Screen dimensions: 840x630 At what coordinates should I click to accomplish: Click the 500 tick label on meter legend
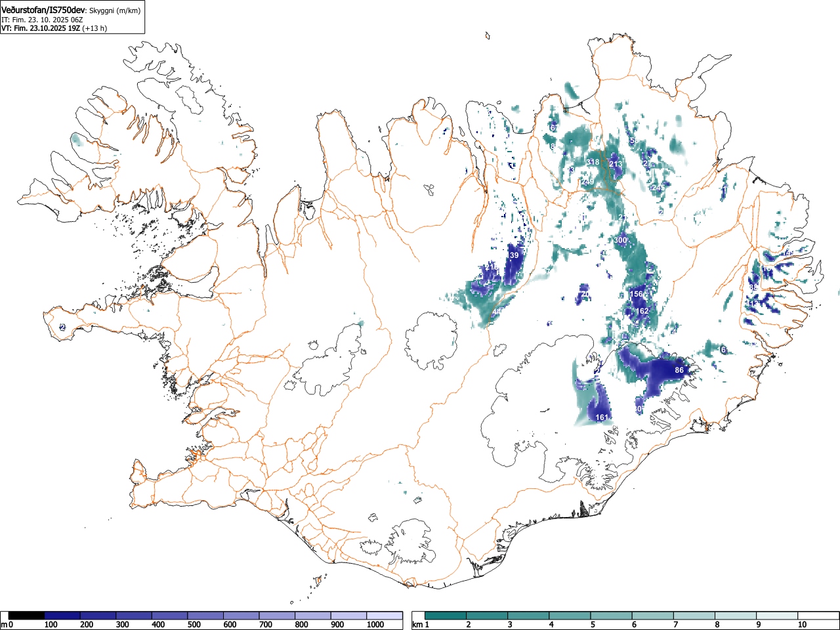tap(194, 625)
